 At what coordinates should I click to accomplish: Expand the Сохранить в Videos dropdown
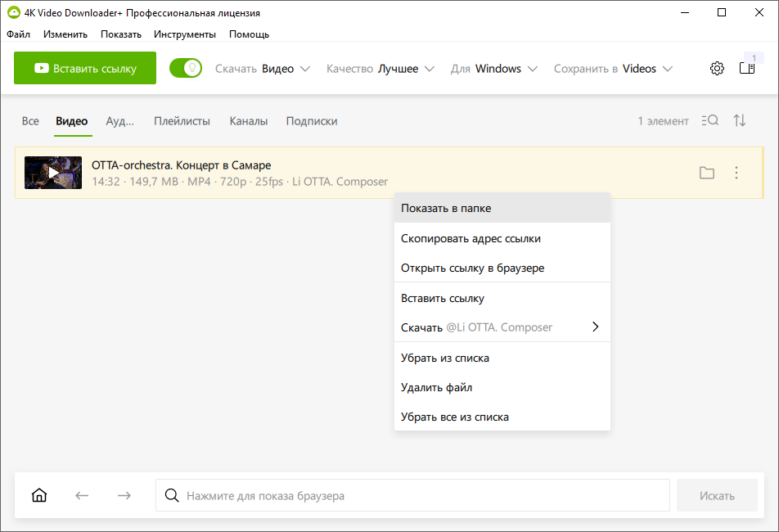tap(613, 69)
